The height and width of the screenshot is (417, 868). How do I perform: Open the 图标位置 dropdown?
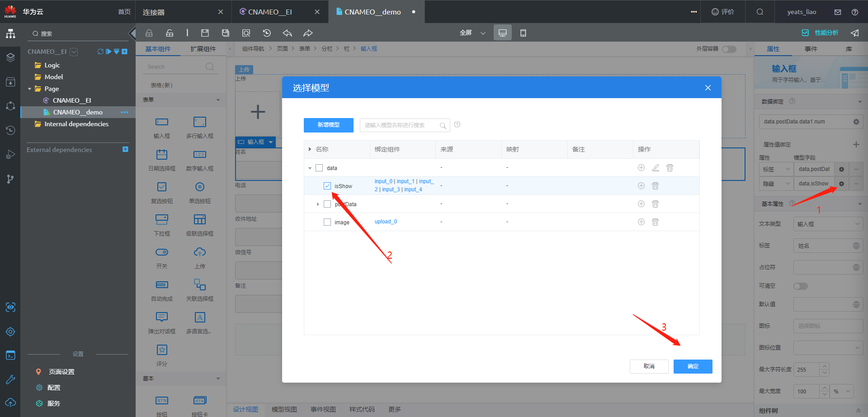click(x=828, y=347)
